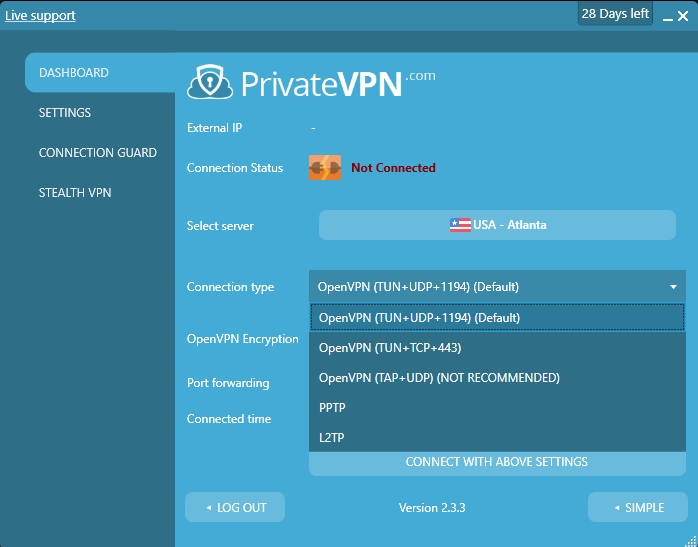Image resolution: width=698 pixels, height=547 pixels.
Task: Pick L2TP connection type
Action: [x=497, y=437]
